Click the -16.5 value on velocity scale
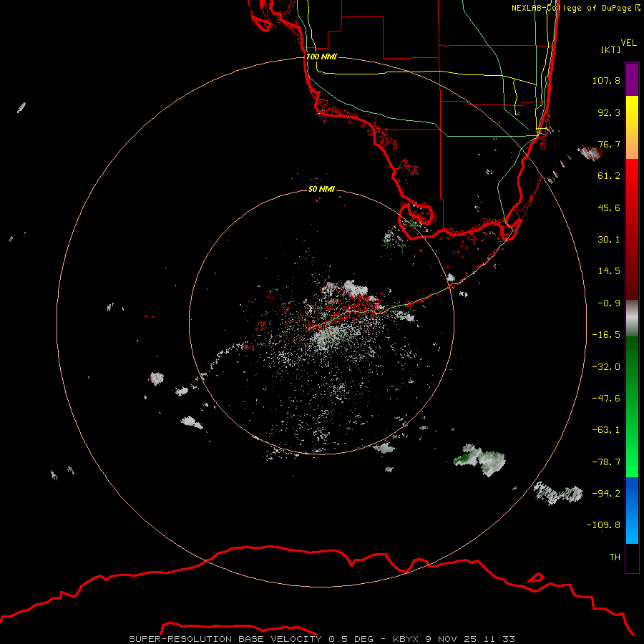 606,335
